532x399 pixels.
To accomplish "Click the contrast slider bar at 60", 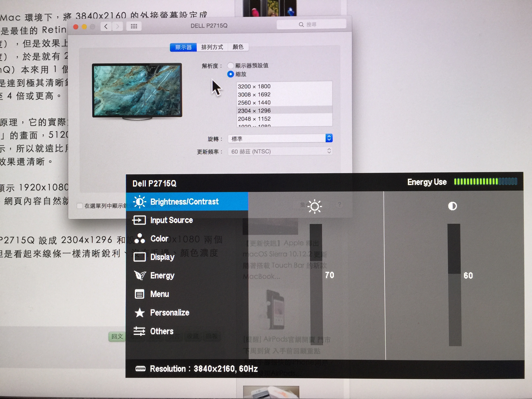I will coord(454,285).
